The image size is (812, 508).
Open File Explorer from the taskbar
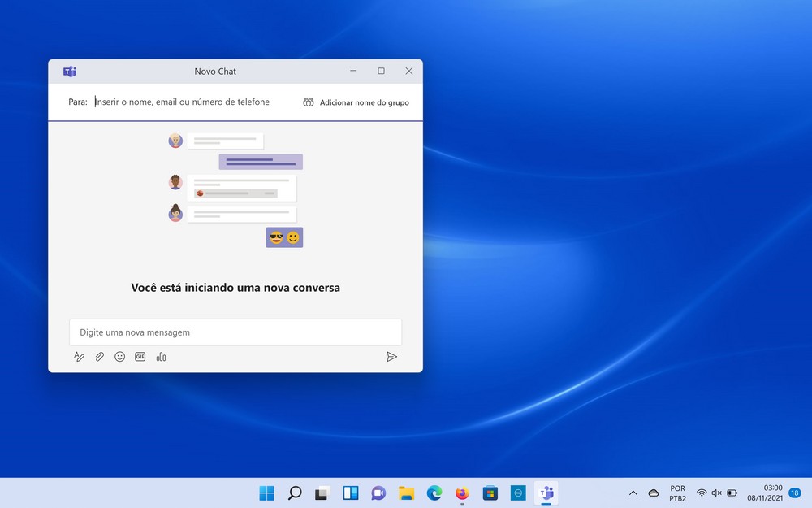(x=407, y=493)
